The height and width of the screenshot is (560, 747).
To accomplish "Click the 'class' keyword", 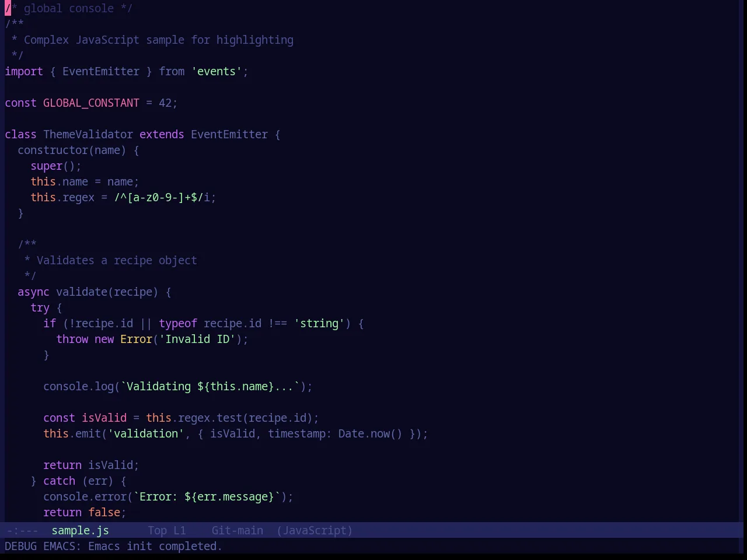I will (x=20, y=134).
